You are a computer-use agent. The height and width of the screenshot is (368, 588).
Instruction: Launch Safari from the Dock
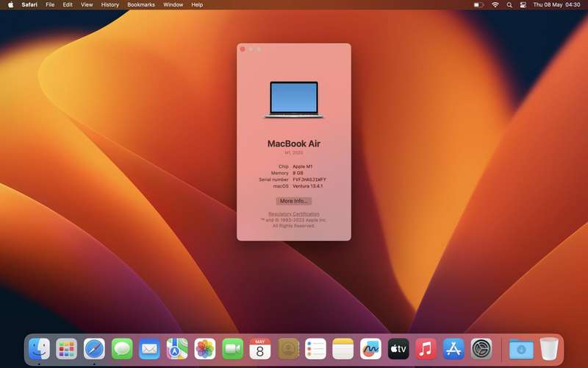94,349
